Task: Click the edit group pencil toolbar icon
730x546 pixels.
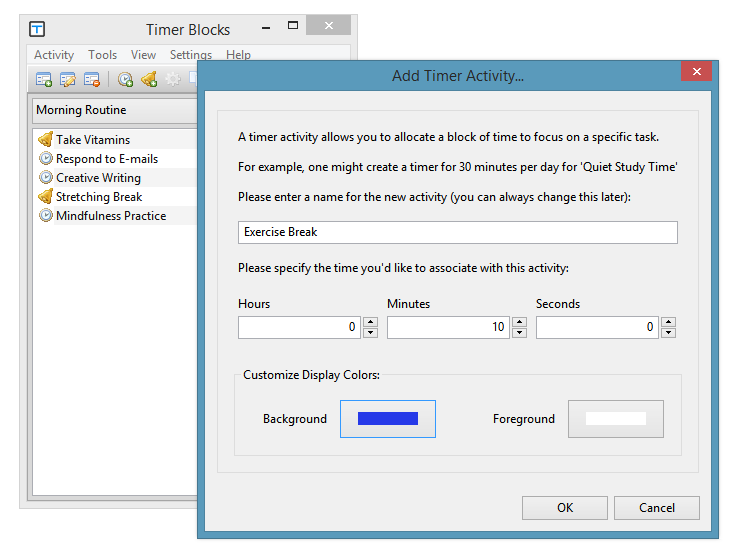Action: (68, 80)
